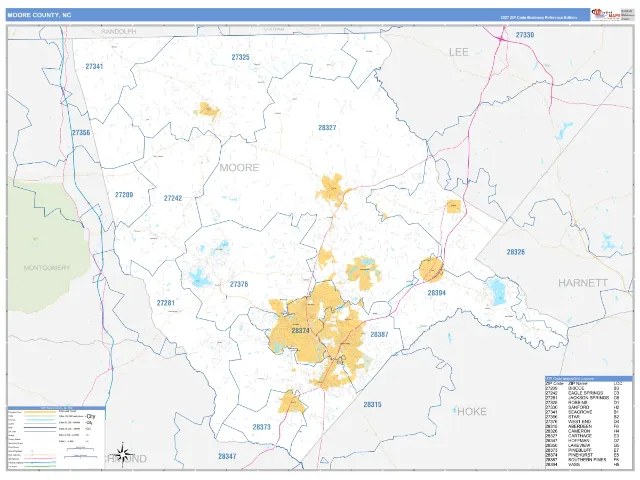Viewport: 640px width, 480px height.
Task: Click the MOORE county name label
Action: pos(239,167)
